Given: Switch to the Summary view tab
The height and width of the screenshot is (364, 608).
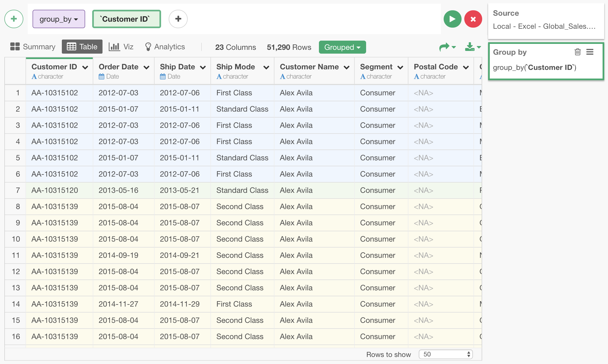Looking at the screenshot, I should click(33, 47).
